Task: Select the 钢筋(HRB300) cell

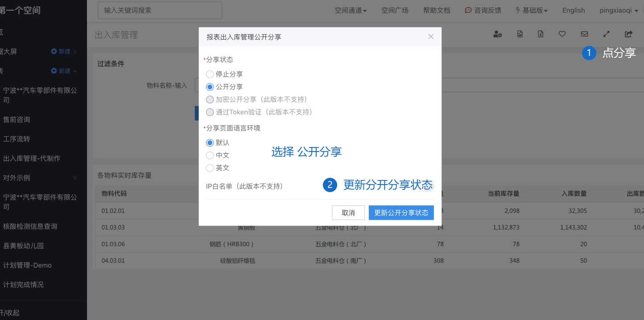Action: [232, 244]
